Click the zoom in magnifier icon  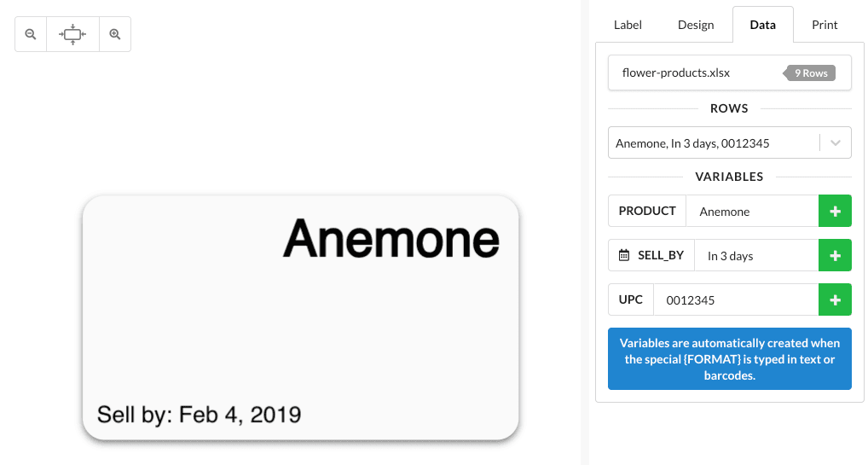(115, 35)
